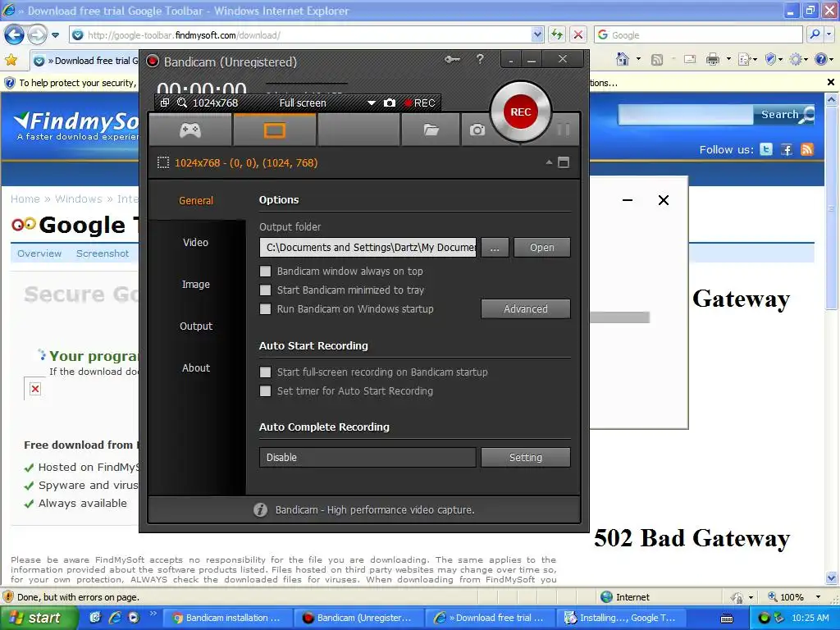Image resolution: width=840 pixels, height=630 pixels.
Task: Click the IE Print icon
Action: (713, 59)
